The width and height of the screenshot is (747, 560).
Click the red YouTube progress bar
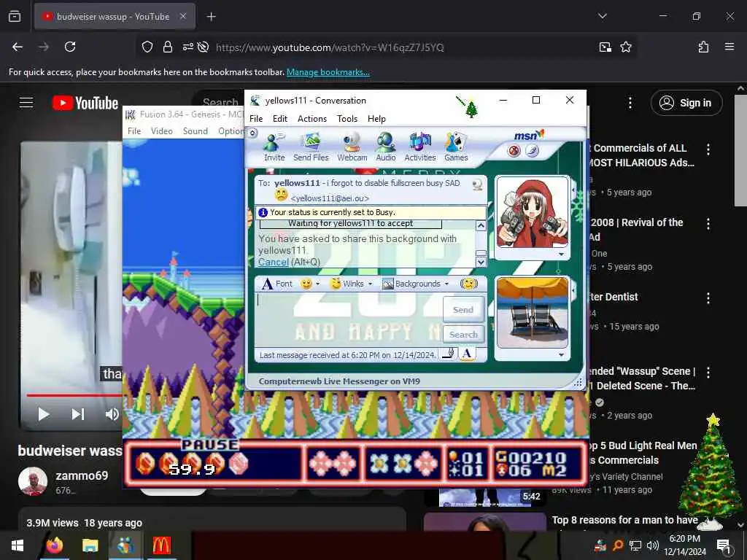click(x=74, y=395)
